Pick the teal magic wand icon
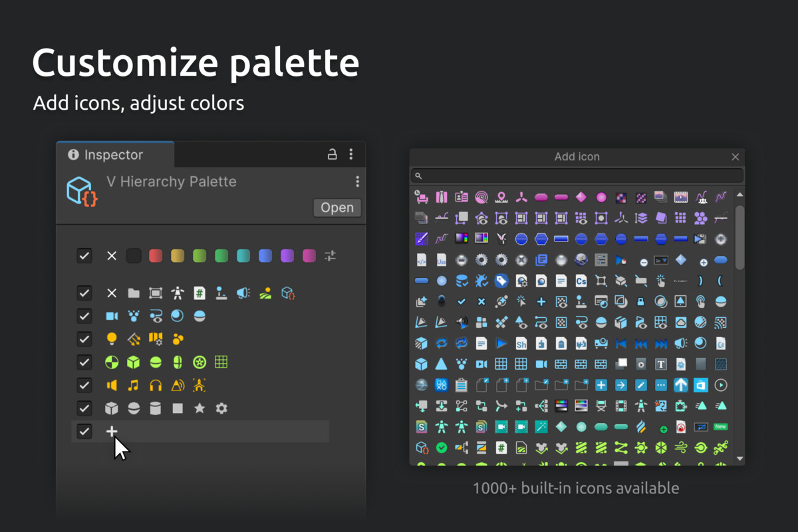 coord(541,427)
